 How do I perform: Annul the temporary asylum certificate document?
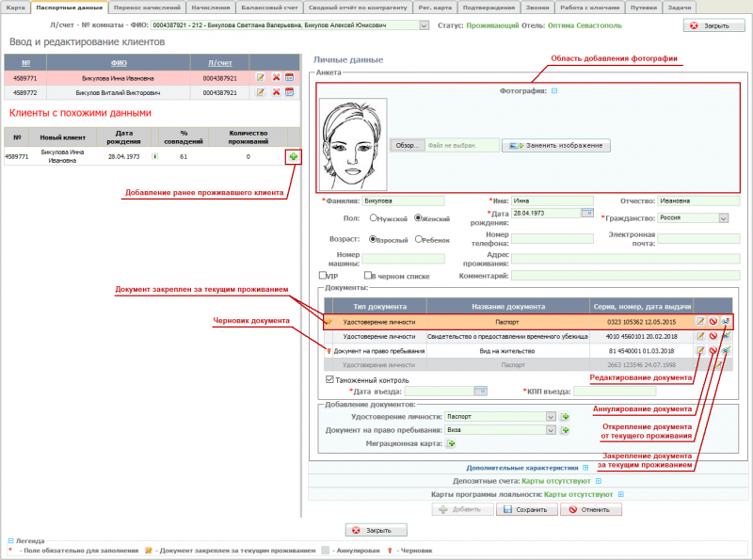coord(713,335)
